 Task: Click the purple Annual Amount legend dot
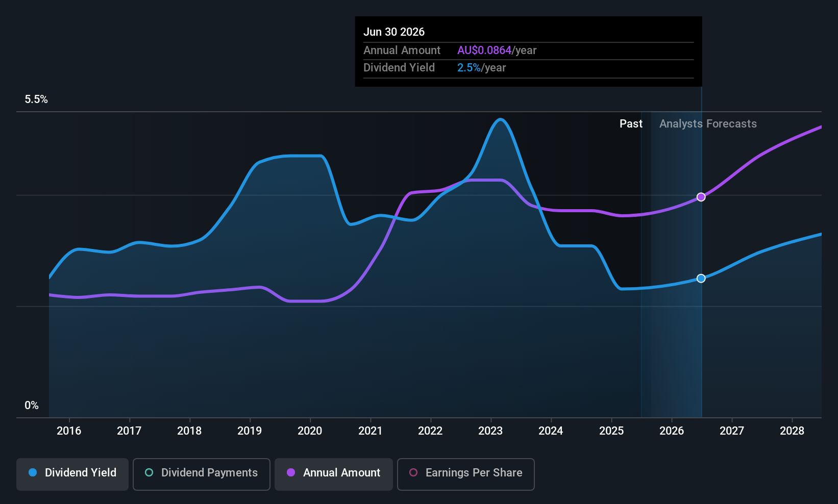pyautogui.click(x=291, y=473)
